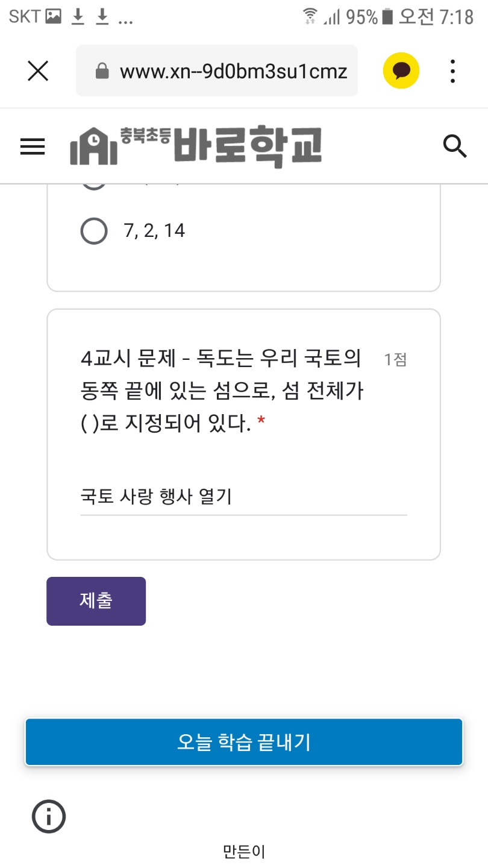Open the KakaoTalk yellow chat icon
Screen dimensions: 488x868
coord(401,71)
